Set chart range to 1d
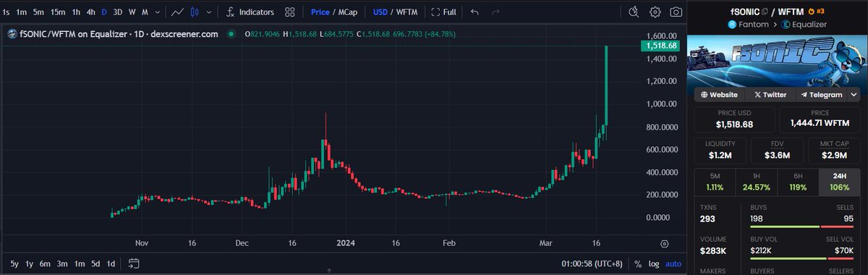The height and width of the screenshot is (275, 868). tap(111, 263)
